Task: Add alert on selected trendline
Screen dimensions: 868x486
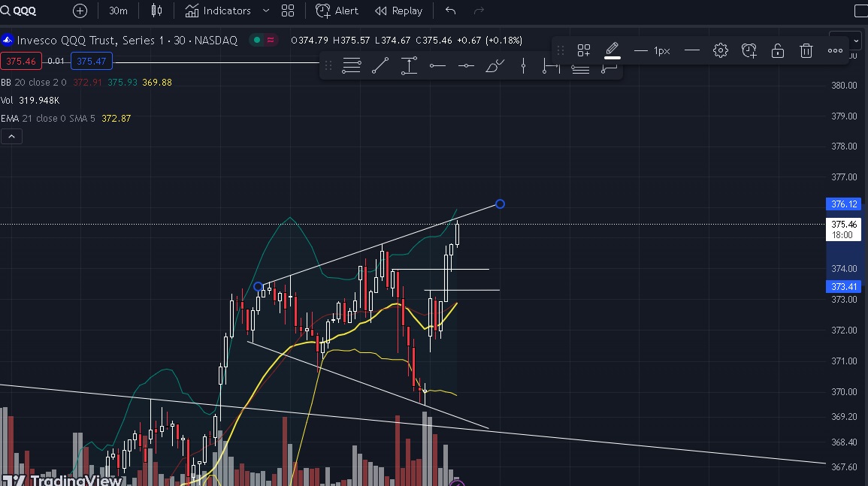Action: 749,50
